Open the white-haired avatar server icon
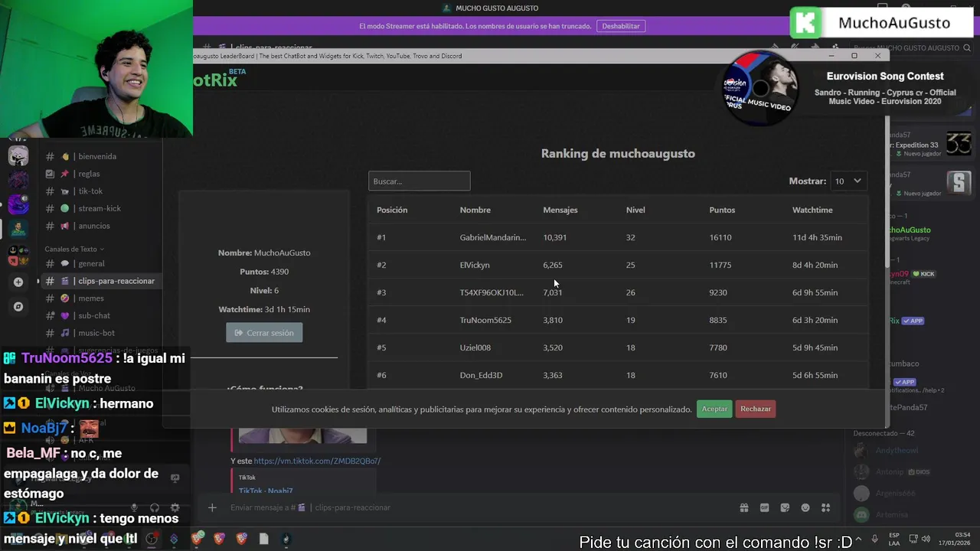This screenshot has width=980, height=551. click(18, 156)
